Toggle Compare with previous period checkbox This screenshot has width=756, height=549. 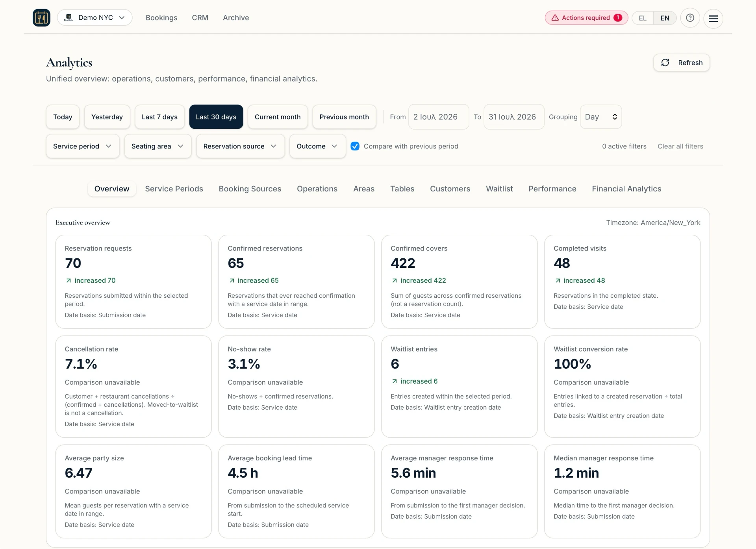coord(355,146)
